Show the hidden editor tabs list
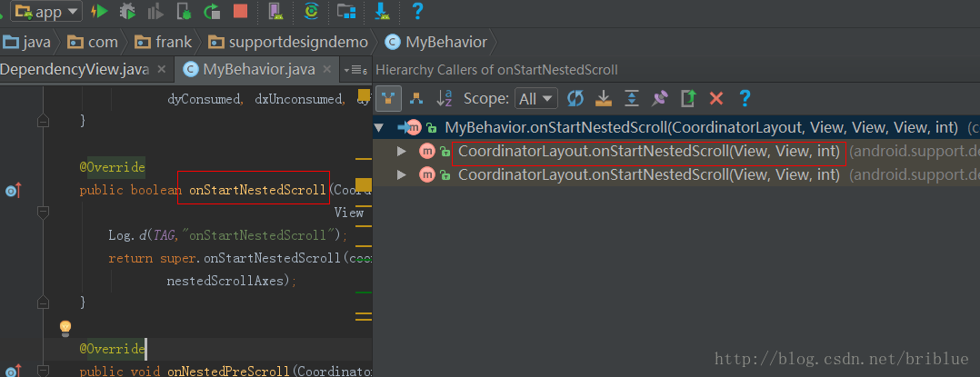Viewport: 980px width, 377px height. (355, 70)
